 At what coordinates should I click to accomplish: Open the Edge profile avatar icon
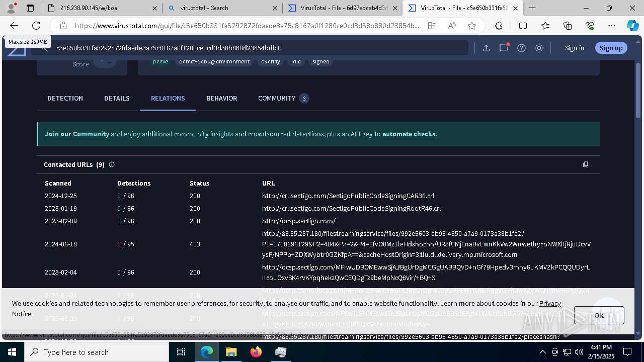[11, 8]
